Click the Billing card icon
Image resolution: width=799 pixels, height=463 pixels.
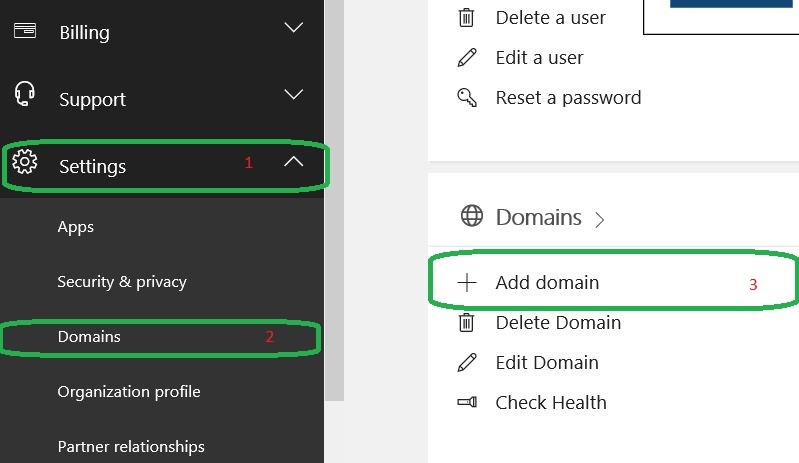click(x=25, y=30)
